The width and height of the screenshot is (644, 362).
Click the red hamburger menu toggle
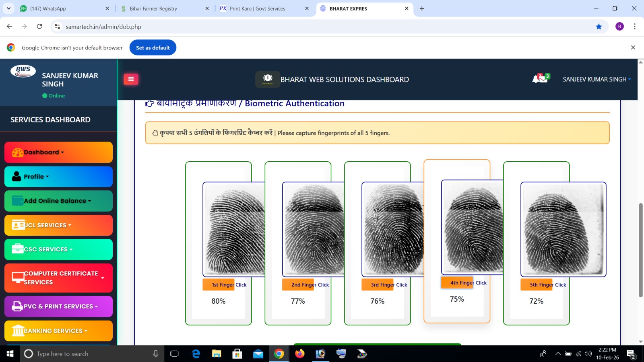pyautogui.click(x=131, y=79)
